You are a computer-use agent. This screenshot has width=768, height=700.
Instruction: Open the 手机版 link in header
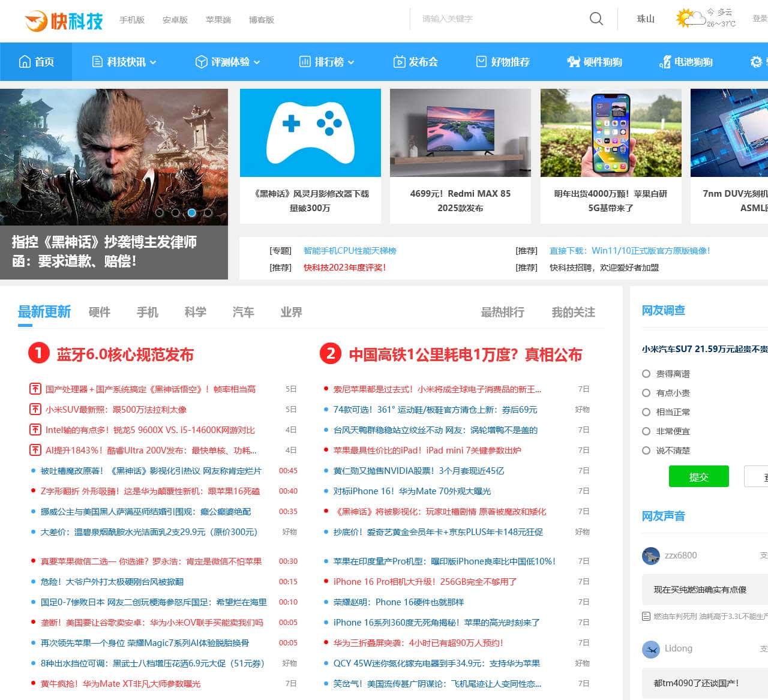[132, 20]
